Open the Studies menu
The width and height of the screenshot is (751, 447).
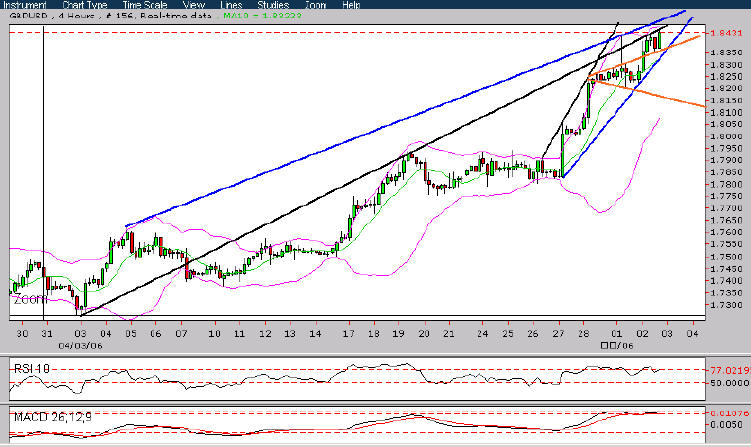click(273, 5)
